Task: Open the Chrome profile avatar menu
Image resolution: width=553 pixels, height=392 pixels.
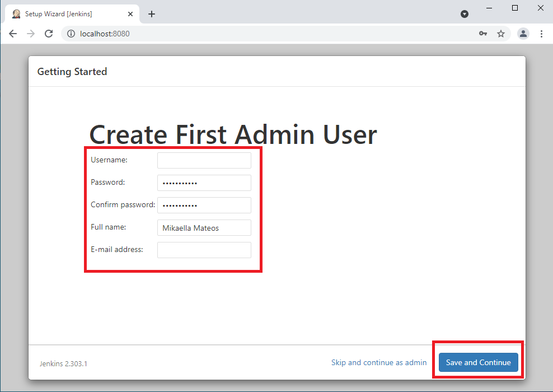Action: 523,34
